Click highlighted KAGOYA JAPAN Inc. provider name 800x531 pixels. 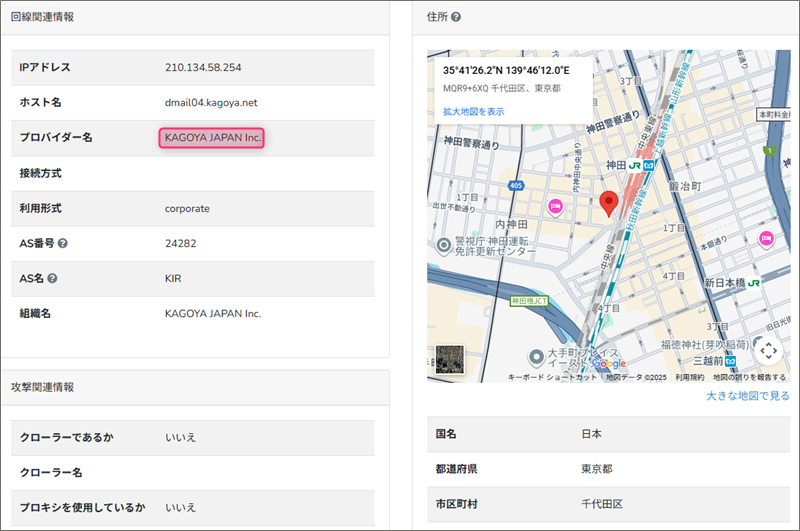[x=212, y=137]
